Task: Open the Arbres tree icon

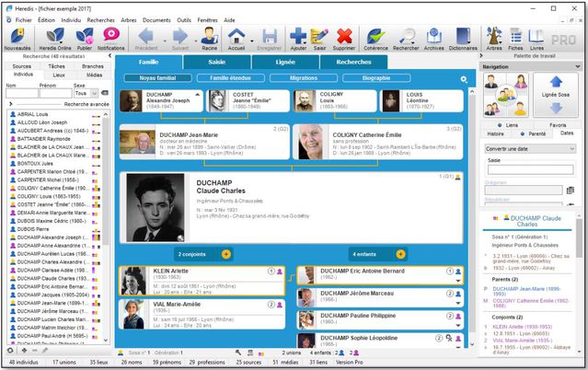Action: point(494,39)
